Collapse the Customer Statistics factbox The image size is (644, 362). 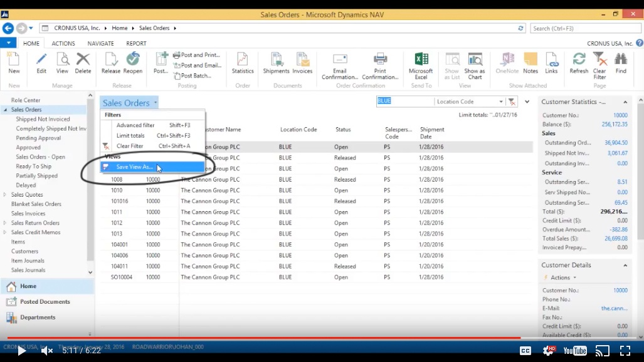click(x=625, y=102)
